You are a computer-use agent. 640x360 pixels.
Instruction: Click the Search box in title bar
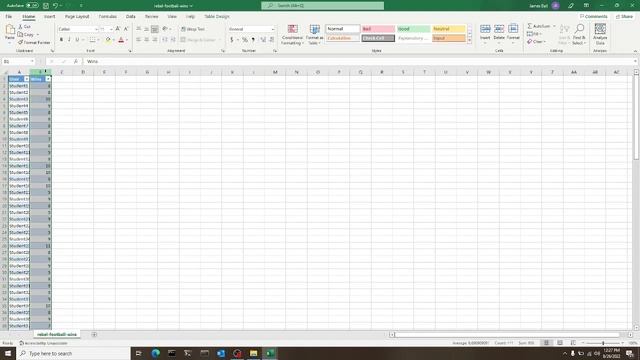click(x=322, y=6)
